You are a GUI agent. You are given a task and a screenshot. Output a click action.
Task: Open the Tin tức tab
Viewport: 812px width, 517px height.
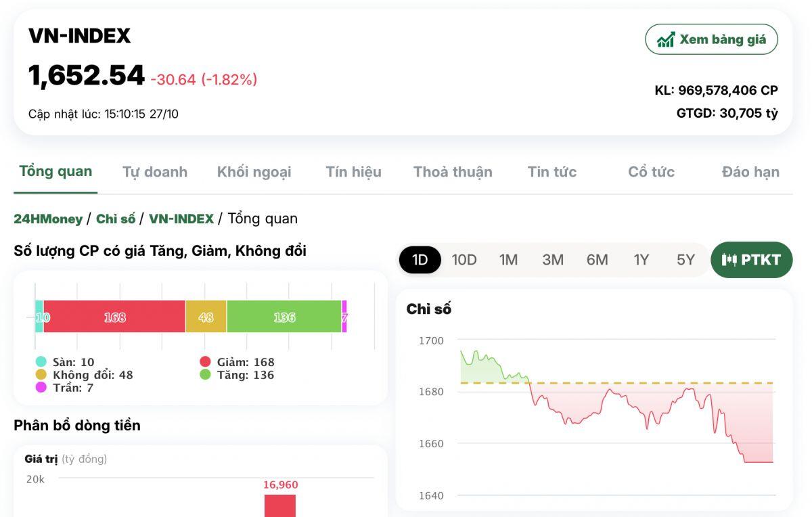(552, 172)
